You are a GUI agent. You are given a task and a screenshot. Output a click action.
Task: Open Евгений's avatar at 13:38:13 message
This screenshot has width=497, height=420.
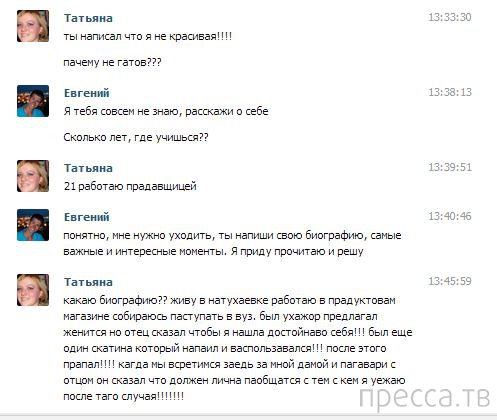tap(33, 101)
